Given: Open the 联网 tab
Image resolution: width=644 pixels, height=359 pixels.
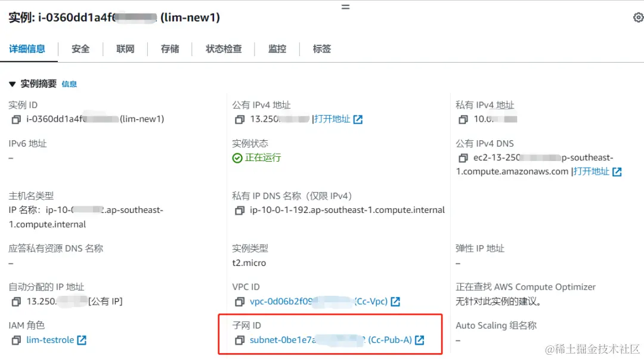Looking at the screenshot, I should point(125,49).
